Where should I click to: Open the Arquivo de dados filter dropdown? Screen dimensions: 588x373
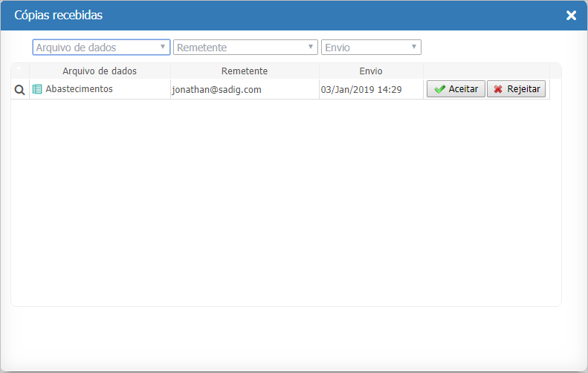(97, 48)
